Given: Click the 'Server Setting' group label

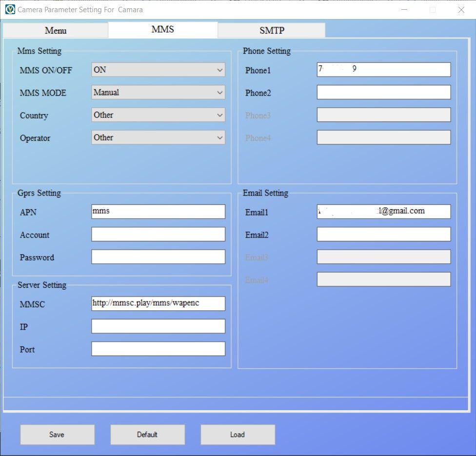Looking at the screenshot, I should coord(42,285).
